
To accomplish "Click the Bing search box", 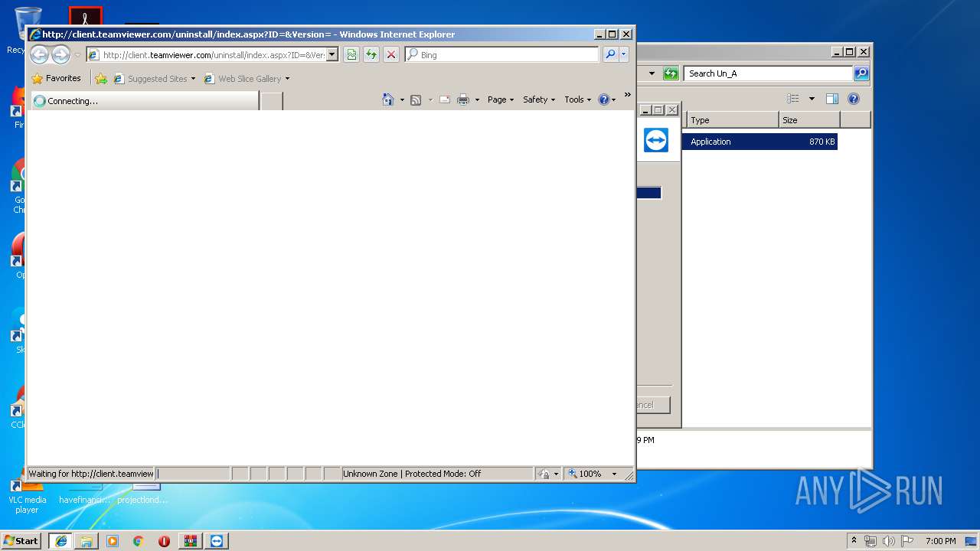I will point(502,55).
